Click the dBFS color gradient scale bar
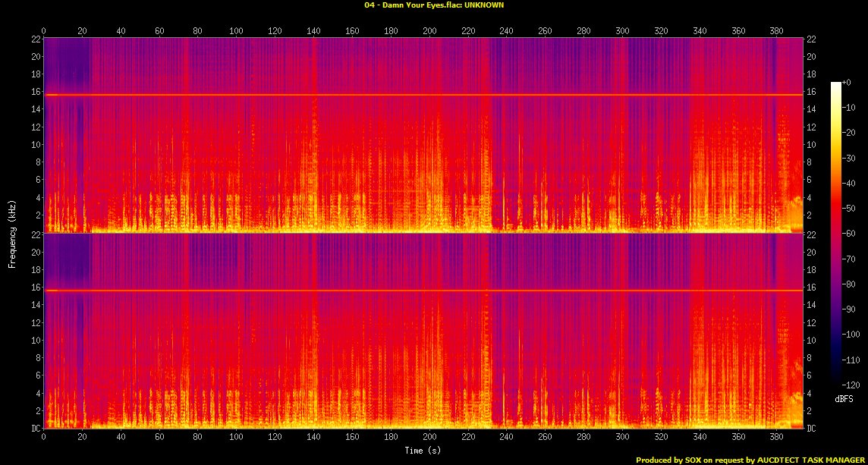Viewport: 868px width, 465px height. point(835,234)
